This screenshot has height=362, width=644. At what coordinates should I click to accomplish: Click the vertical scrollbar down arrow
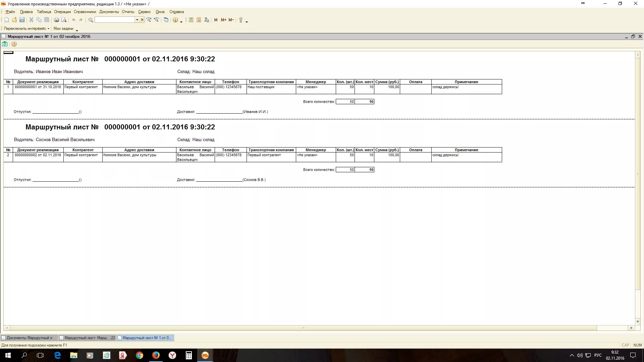click(638, 322)
